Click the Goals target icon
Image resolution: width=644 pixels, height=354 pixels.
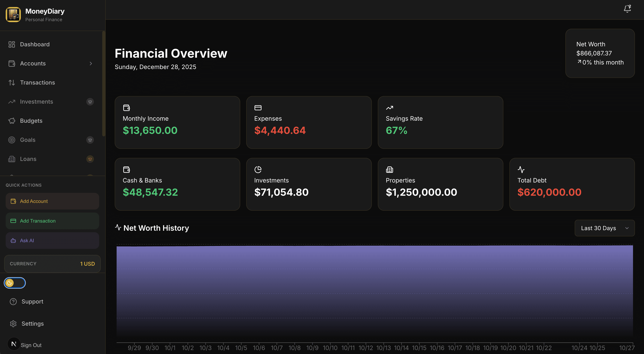point(12,140)
